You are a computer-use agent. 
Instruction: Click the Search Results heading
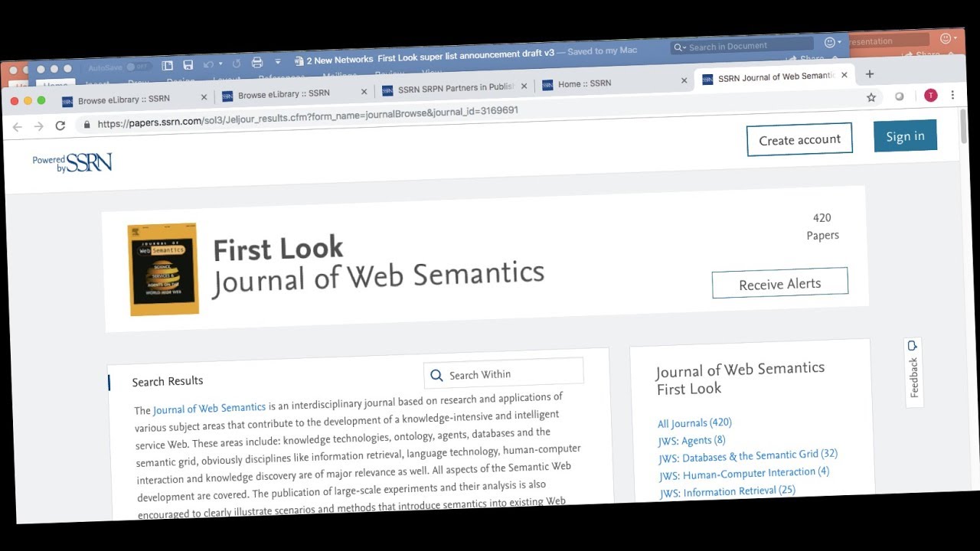click(168, 381)
